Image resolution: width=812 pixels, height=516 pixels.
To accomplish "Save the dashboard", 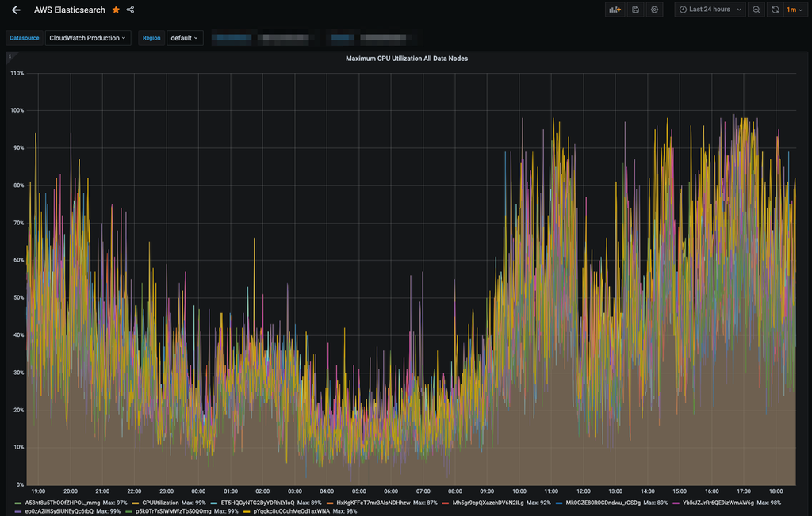I will coord(635,10).
